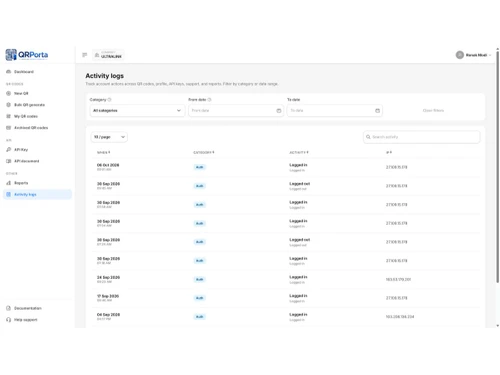This screenshot has height=375, width=500.
Task: Open From date calendar icon
Action: tap(279, 111)
